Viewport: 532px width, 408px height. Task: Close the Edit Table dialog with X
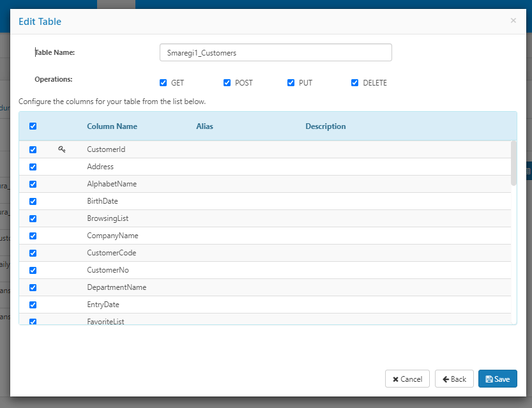click(x=513, y=20)
